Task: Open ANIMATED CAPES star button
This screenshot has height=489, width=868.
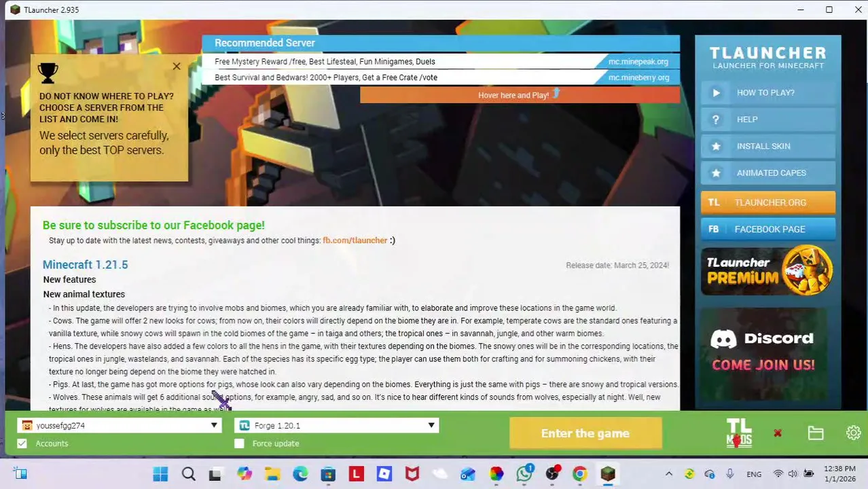Action: pos(768,173)
